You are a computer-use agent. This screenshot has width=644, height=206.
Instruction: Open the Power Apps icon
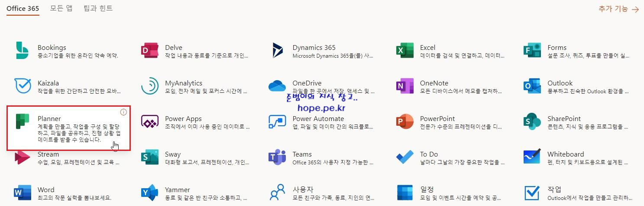click(150, 122)
